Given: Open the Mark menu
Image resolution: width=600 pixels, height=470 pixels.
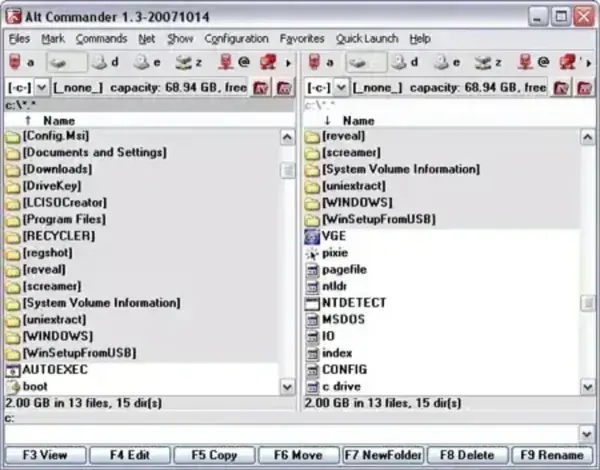Looking at the screenshot, I should 53,39.
